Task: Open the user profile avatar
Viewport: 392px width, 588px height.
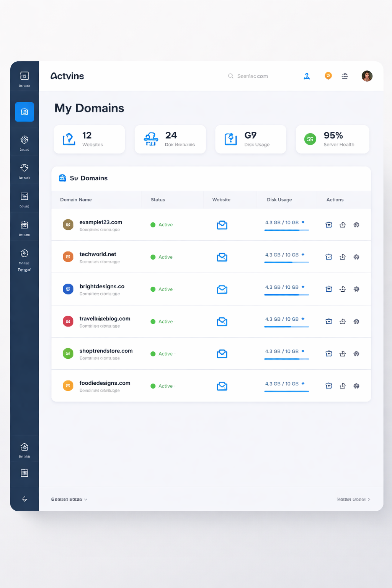Action: tap(367, 76)
